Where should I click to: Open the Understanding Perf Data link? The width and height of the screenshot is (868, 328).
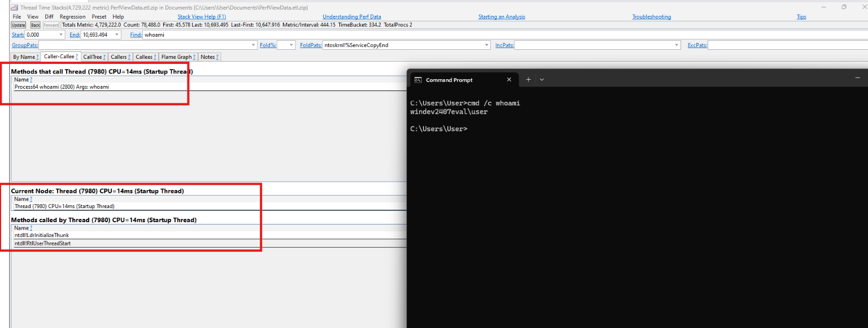coord(352,17)
